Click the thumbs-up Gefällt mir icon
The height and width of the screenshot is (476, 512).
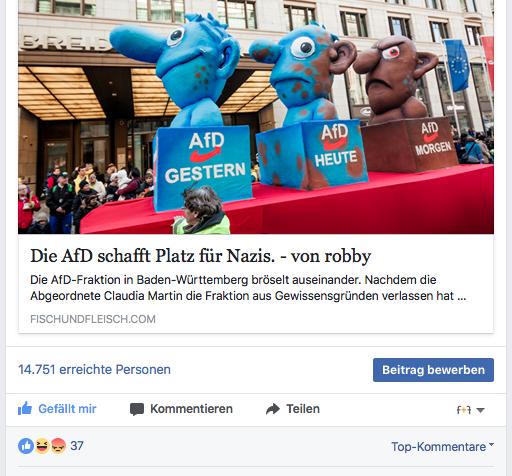click(x=25, y=408)
